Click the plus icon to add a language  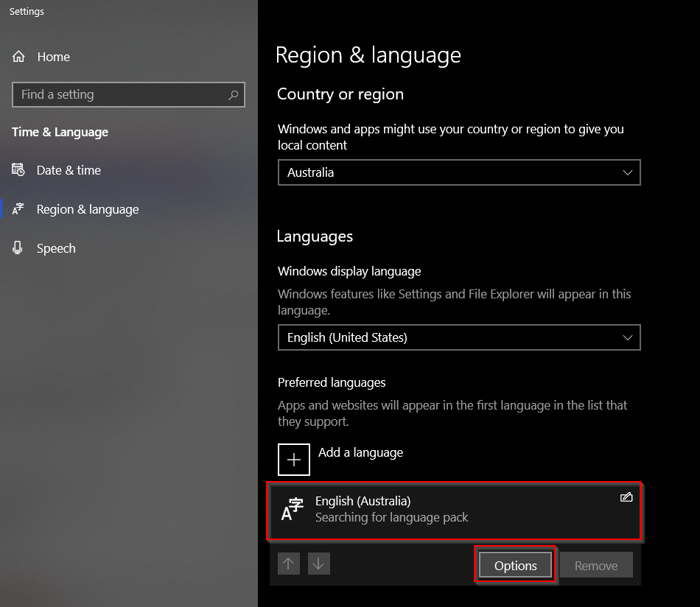point(294,460)
